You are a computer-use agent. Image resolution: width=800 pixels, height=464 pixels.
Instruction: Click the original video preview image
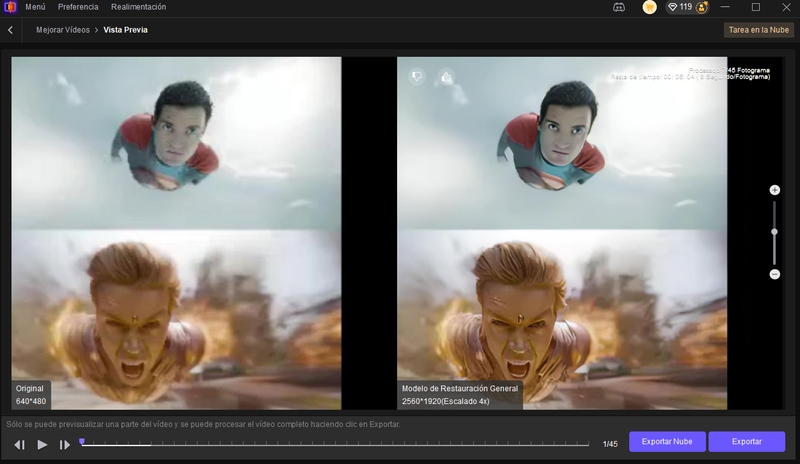coord(177,233)
